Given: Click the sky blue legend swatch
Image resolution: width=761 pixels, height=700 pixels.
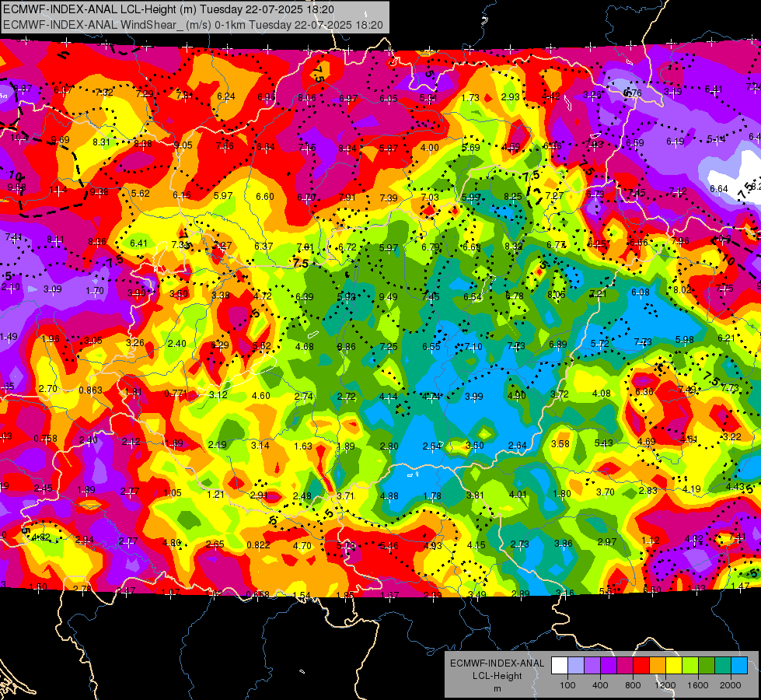Looking at the screenshot, I should (x=739, y=665).
